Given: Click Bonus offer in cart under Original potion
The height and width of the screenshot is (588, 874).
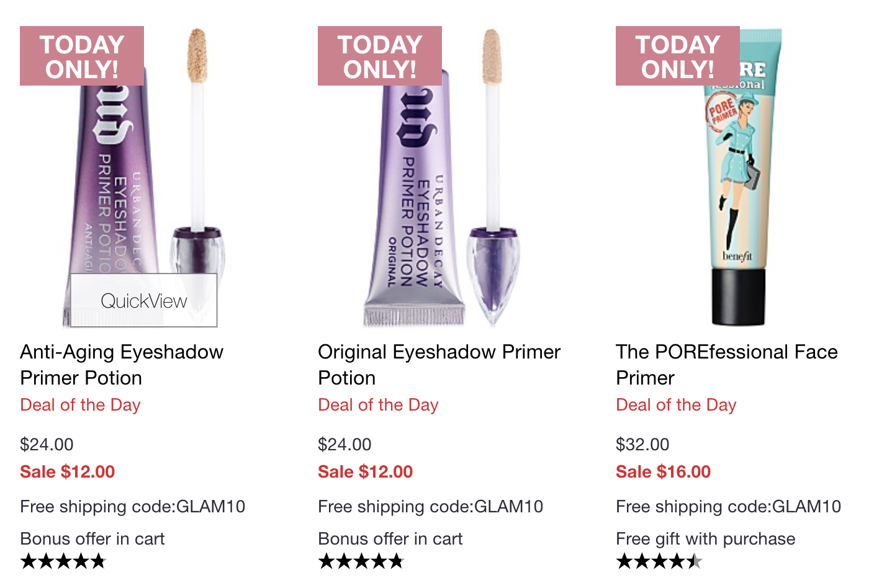Looking at the screenshot, I should 390,538.
